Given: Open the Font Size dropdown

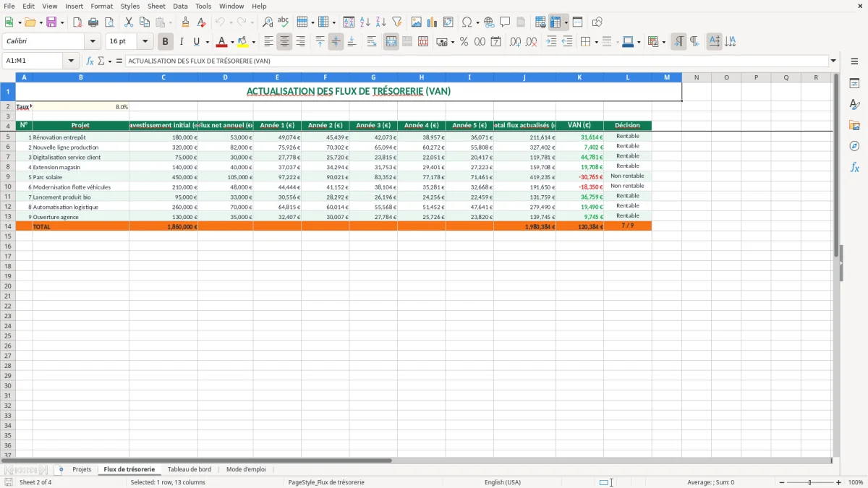Looking at the screenshot, I should pos(145,42).
